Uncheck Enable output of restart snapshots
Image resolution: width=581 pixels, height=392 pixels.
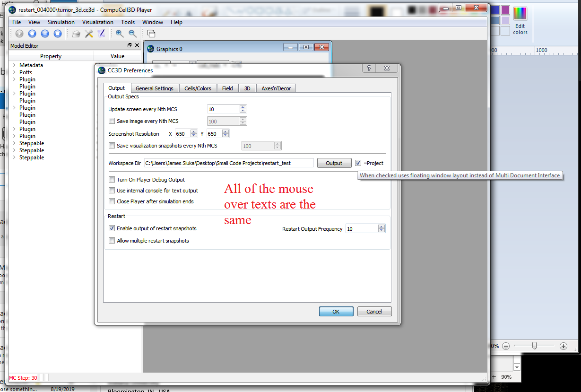112,228
